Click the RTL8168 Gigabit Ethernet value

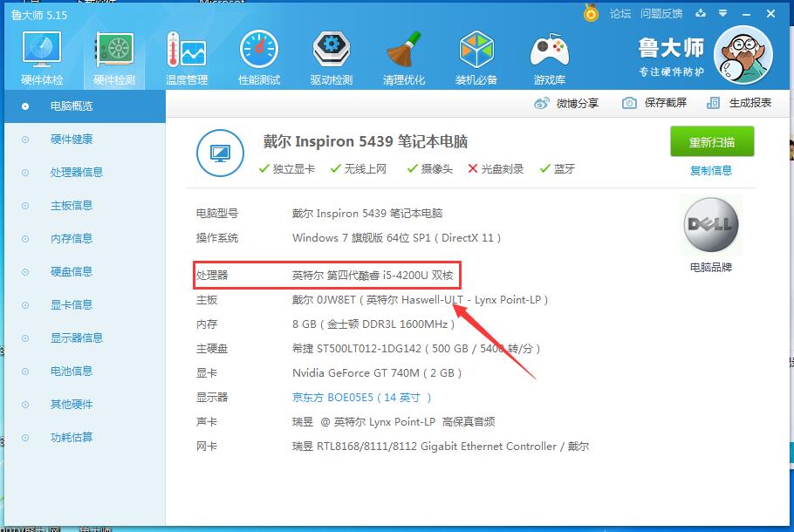click(441, 447)
